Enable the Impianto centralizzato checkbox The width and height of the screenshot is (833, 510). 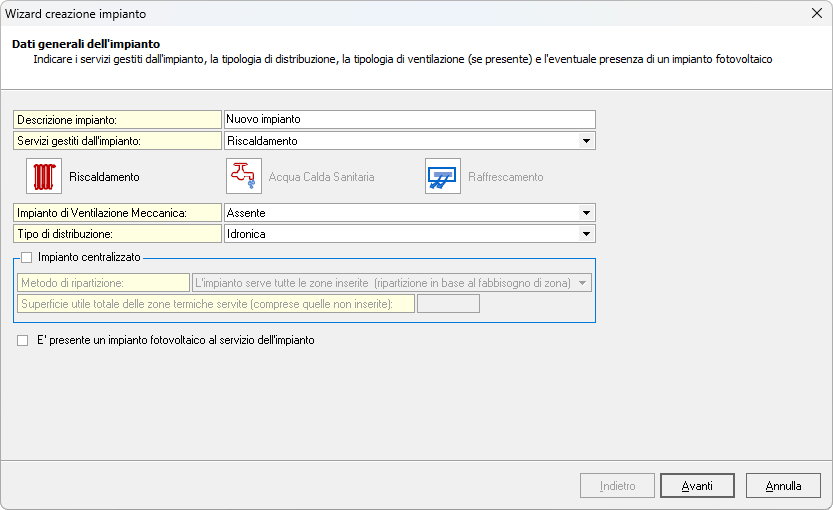pos(27,257)
